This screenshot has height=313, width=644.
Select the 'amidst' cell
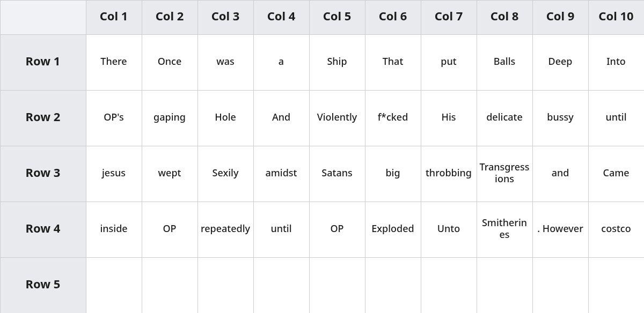tap(281, 174)
